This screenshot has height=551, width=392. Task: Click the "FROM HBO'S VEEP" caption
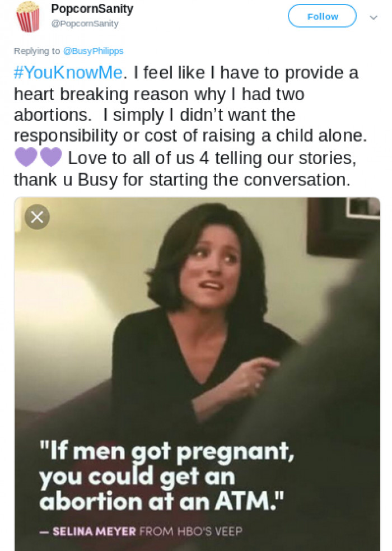(x=191, y=531)
